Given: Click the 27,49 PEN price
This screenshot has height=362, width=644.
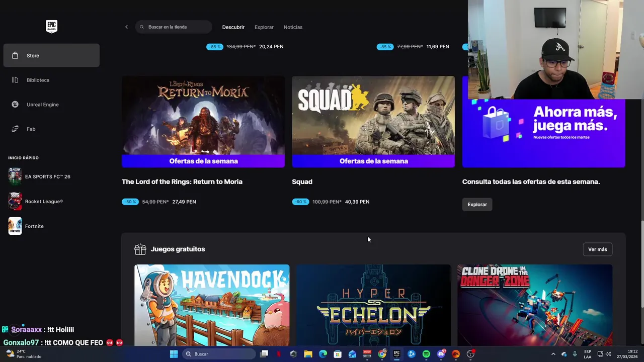Looking at the screenshot, I should coord(184,202).
